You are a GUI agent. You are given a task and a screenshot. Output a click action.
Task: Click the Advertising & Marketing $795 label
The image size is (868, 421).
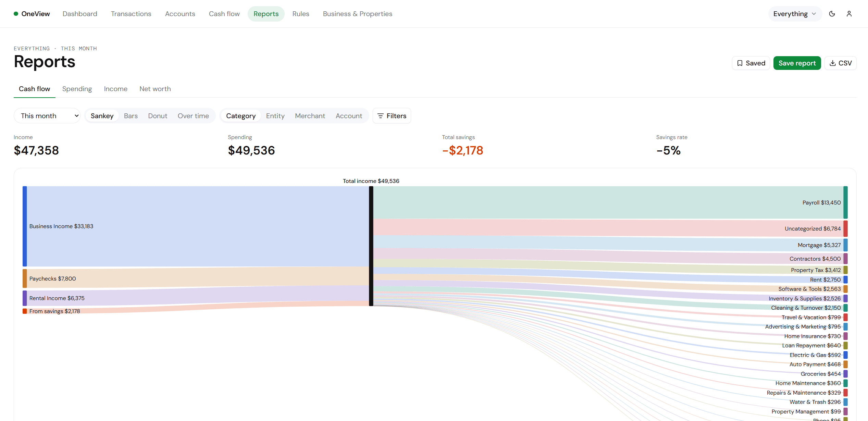coord(803,326)
